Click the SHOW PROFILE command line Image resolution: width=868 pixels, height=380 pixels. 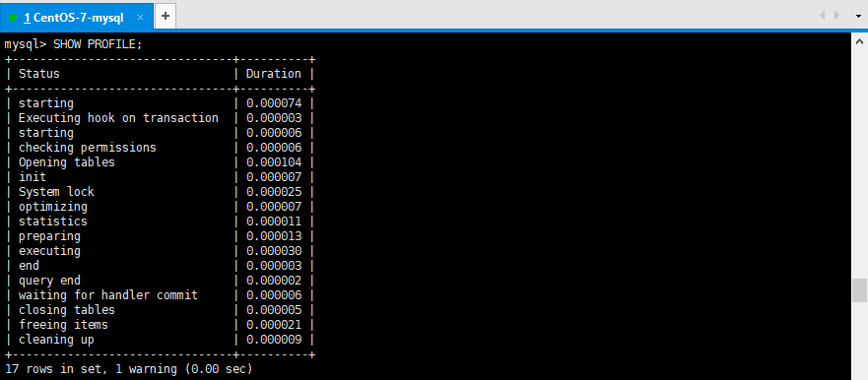pos(73,44)
